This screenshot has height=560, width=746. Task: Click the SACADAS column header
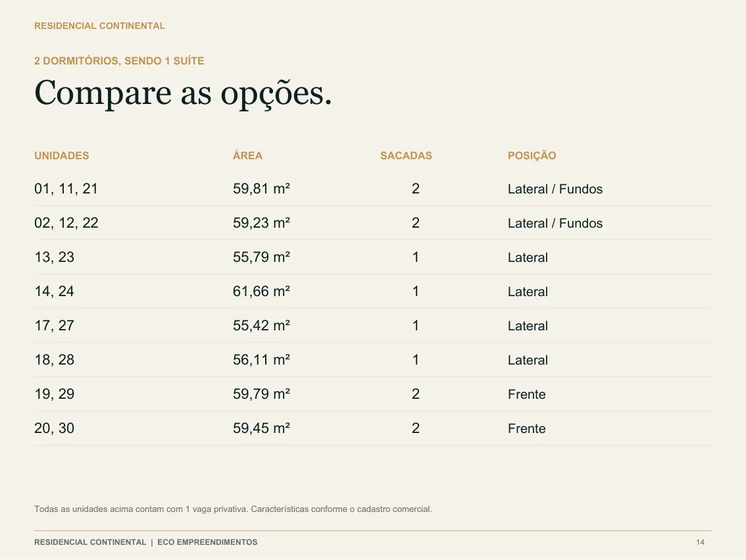(406, 155)
